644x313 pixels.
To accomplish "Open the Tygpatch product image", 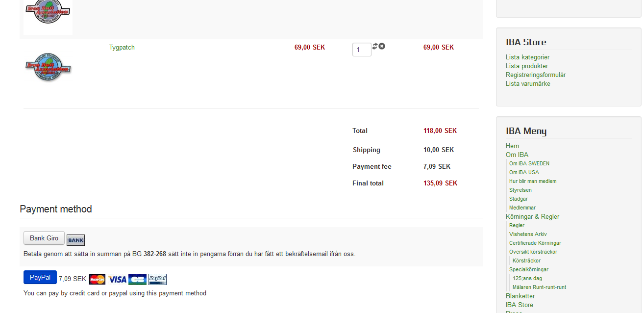I will point(48,68).
